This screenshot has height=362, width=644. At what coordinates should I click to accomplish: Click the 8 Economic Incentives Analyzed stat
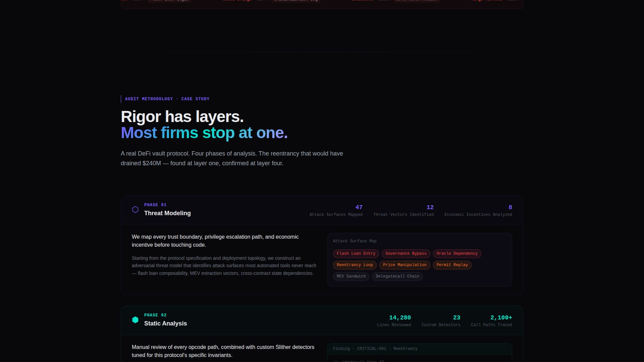click(x=478, y=210)
